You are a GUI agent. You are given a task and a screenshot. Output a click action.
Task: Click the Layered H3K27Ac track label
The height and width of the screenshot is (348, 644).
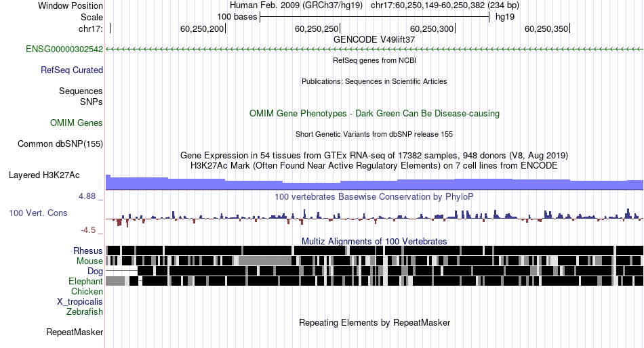click(x=44, y=175)
